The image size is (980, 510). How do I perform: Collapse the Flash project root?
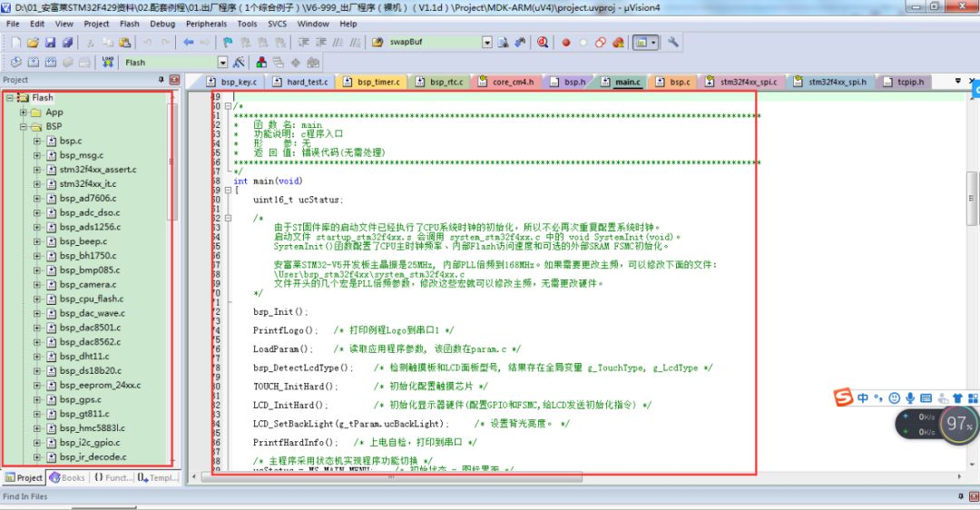(x=9, y=98)
